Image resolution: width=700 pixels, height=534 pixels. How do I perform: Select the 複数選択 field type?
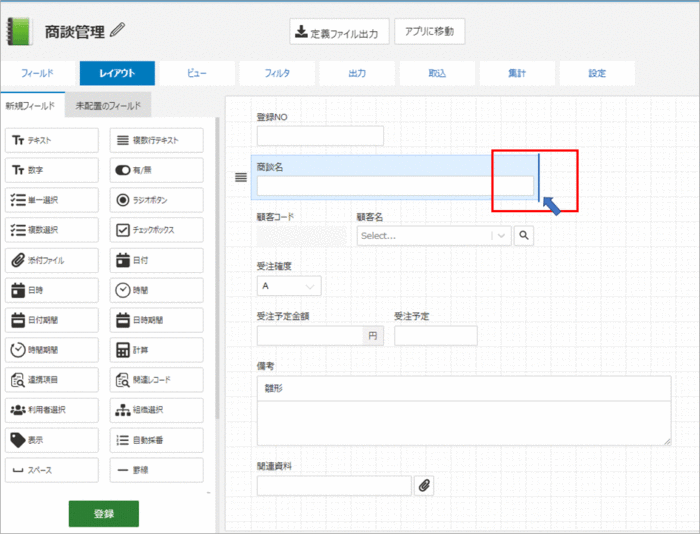point(52,230)
